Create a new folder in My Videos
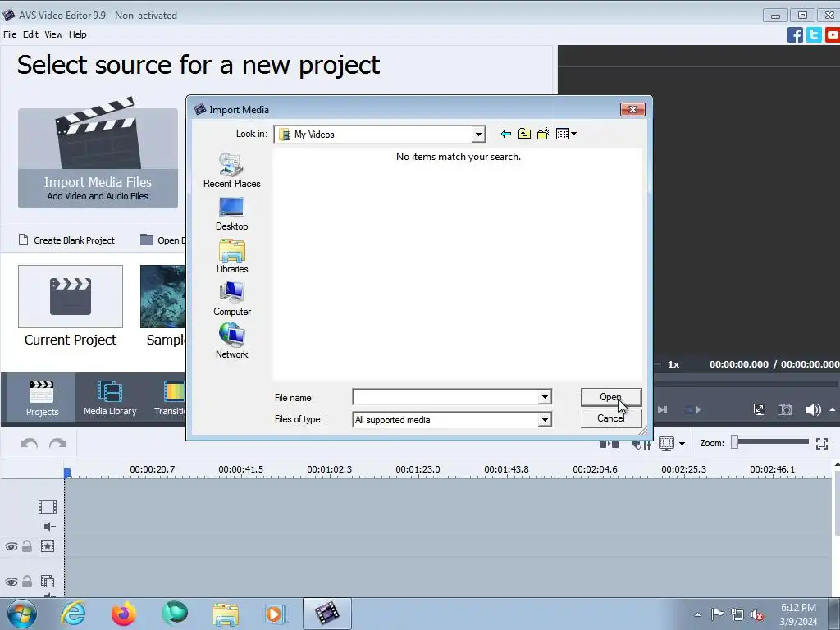Screen dimensions: 840x630 (x=544, y=134)
